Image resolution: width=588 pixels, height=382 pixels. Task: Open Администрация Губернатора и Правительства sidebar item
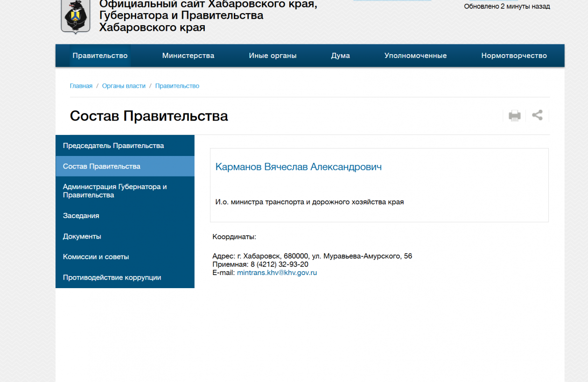(115, 191)
